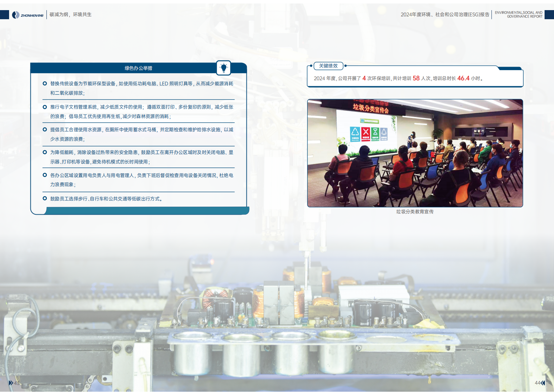
Task: Click the 绿色办公举措 panel heading
Action: point(139,68)
